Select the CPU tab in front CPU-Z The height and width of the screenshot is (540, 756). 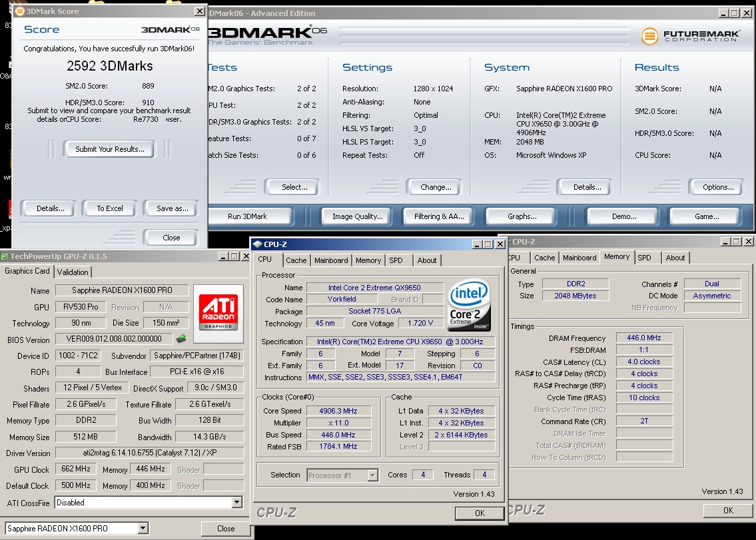click(264, 259)
